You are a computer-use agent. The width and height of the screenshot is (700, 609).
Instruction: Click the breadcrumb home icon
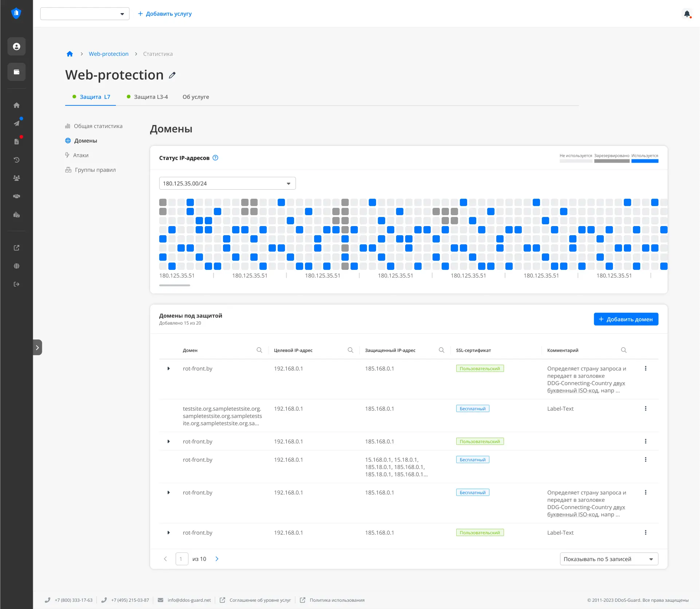(x=70, y=54)
